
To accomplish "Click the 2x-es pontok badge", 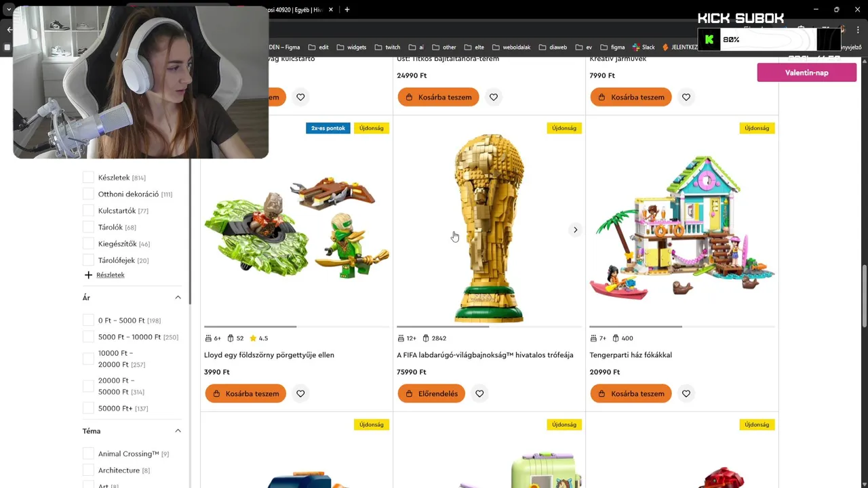I will click(x=328, y=128).
